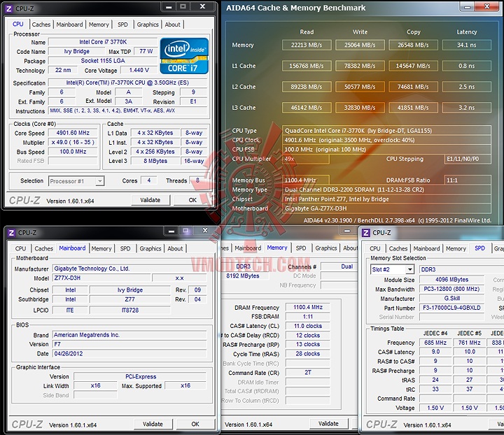Click the Intel Core i7 logo badge
The height and width of the screenshot is (435, 504).
click(184, 56)
